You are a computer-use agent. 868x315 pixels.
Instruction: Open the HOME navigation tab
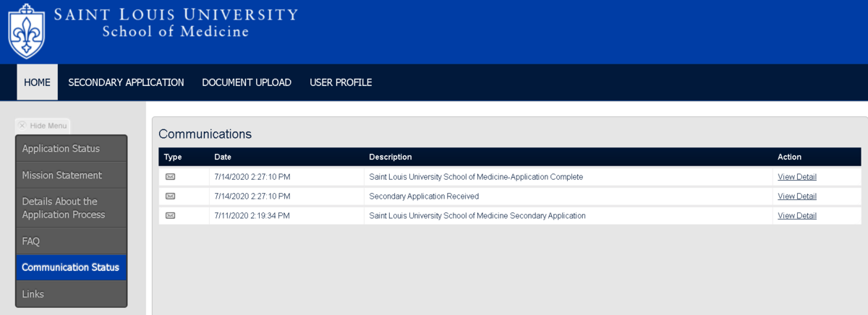(x=37, y=82)
